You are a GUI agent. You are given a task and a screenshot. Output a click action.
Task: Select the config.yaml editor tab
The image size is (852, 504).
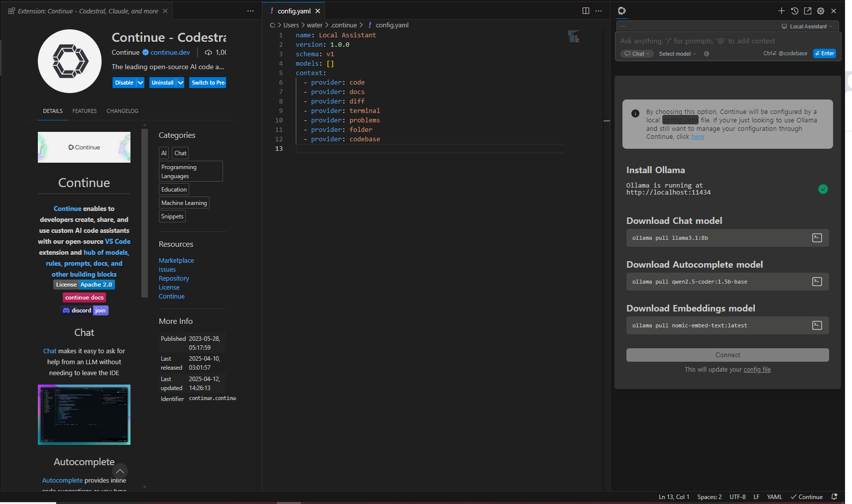click(x=294, y=11)
